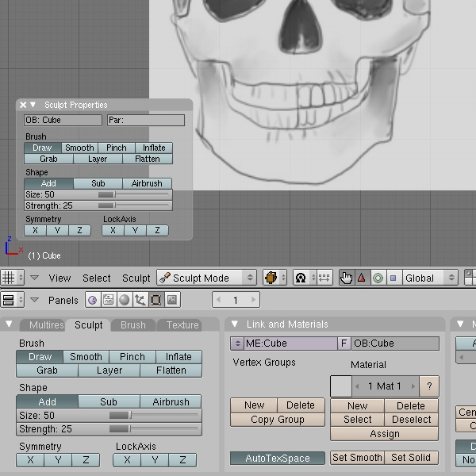Switch to the Brush tab
476x476 pixels.
click(133, 325)
